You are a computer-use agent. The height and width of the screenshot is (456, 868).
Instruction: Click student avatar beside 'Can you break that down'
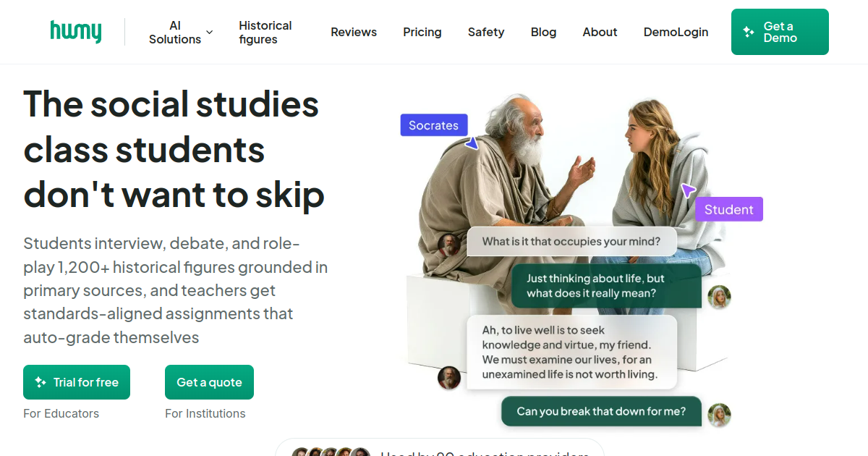tap(719, 415)
